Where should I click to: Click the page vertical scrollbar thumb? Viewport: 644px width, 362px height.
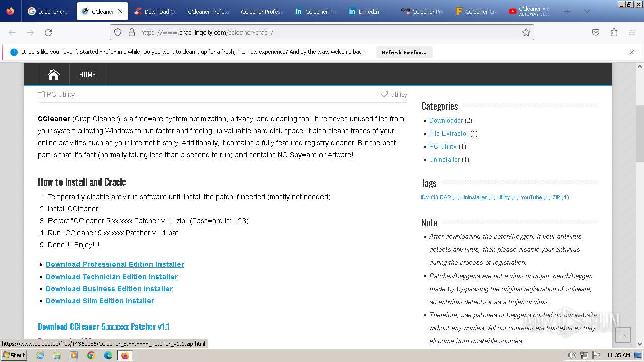[x=640, y=134]
